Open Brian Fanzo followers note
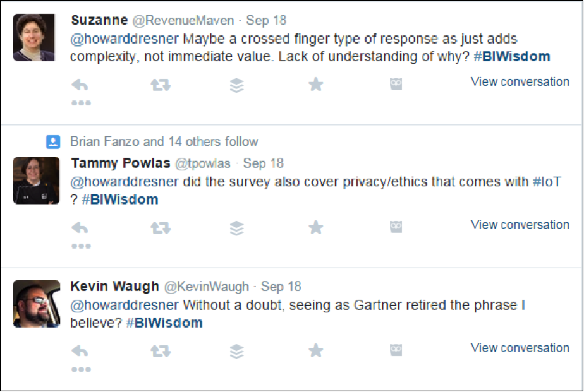This screenshot has height=392, width=584. click(164, 141)
